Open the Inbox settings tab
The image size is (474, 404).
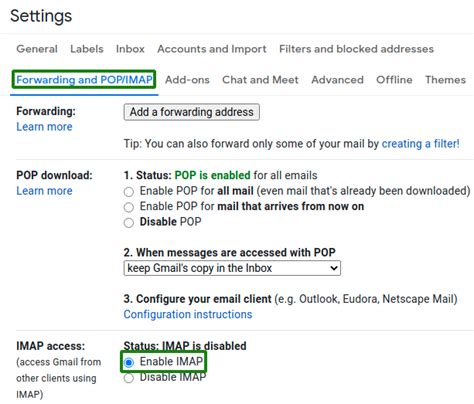point(130,49)
